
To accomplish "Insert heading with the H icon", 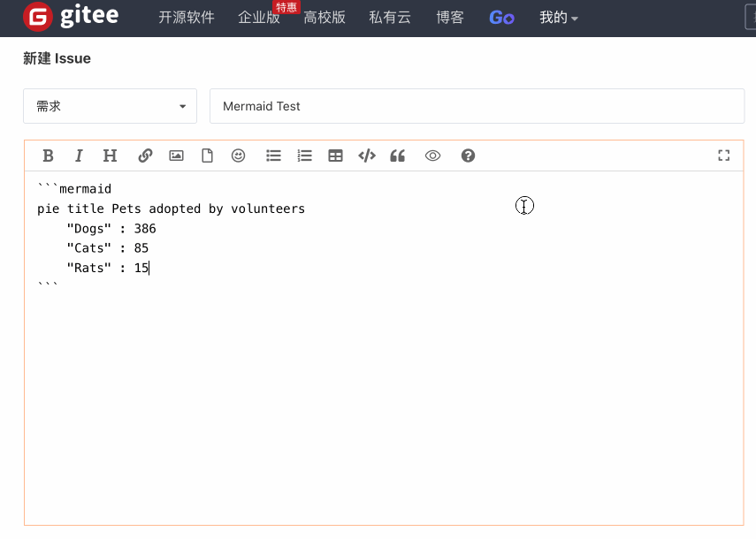I will coord(110,156).
